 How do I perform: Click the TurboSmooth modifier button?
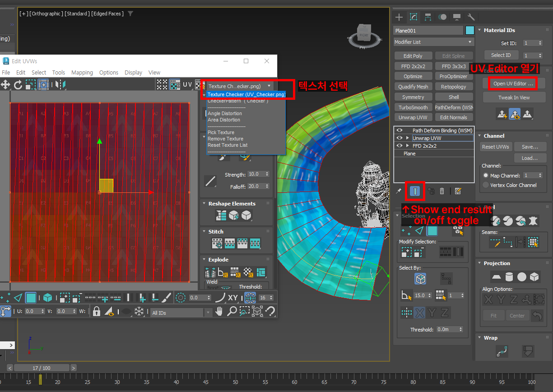point(413,107)
